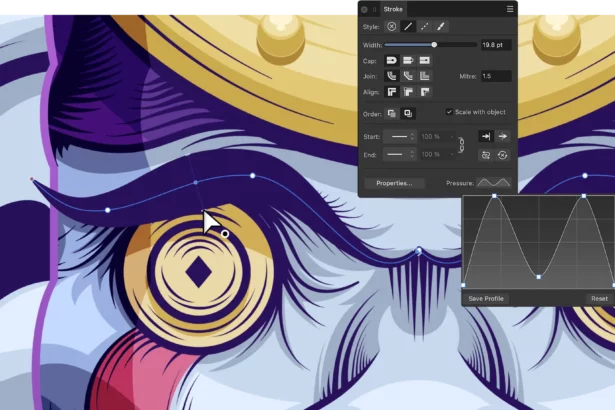615x410 pixels.
Task: Open the End arrowhead style dropdown
Action: (x=400, y=155)
